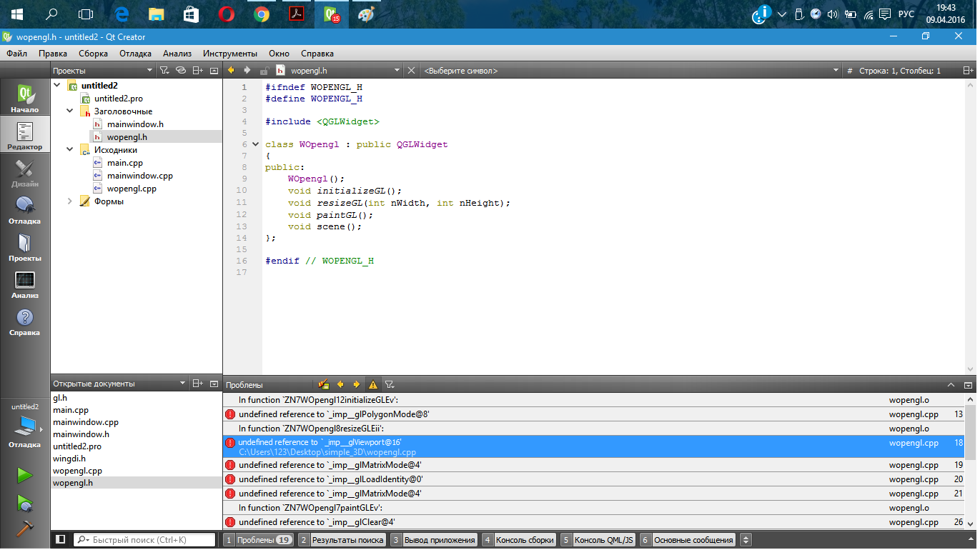Select the glPolygonMode@8 undefined reference error
Viewport: 980px width, 550px height.
(x=593, y=414)
